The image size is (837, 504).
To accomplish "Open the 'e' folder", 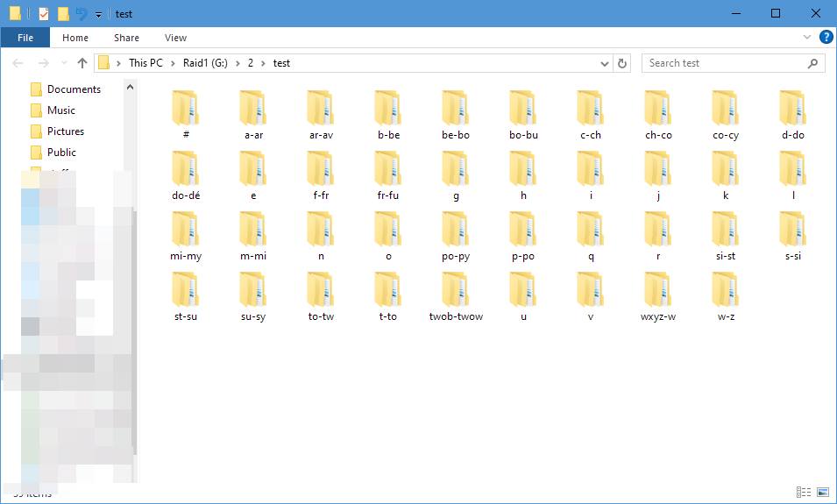I will click(x=253, y=175).
